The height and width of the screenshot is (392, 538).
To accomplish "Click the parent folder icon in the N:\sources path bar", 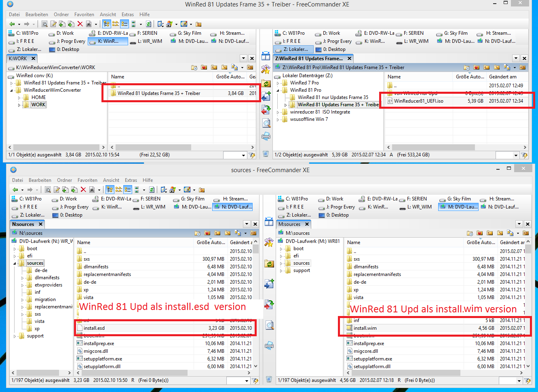I will (217, 233).
